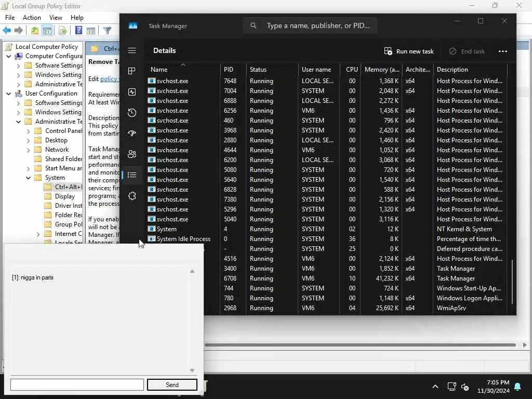Expand the Network folder node
The height and width of the screenshot is (399, 532).
tap(29, 150)
